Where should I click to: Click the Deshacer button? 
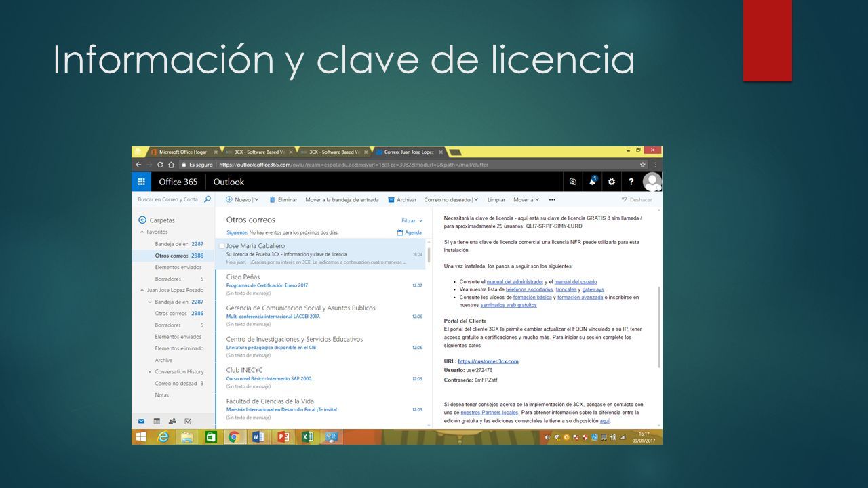[637, 199]
